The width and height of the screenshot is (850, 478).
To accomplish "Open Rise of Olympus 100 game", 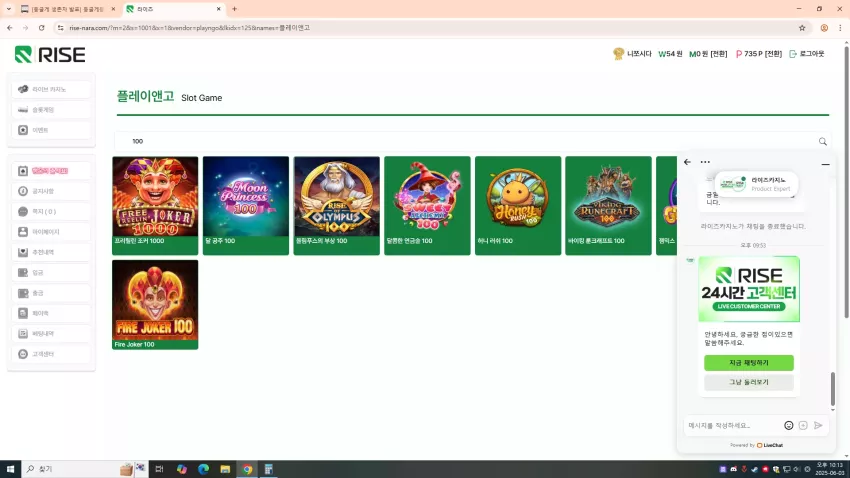I will [x=337, y=205].
